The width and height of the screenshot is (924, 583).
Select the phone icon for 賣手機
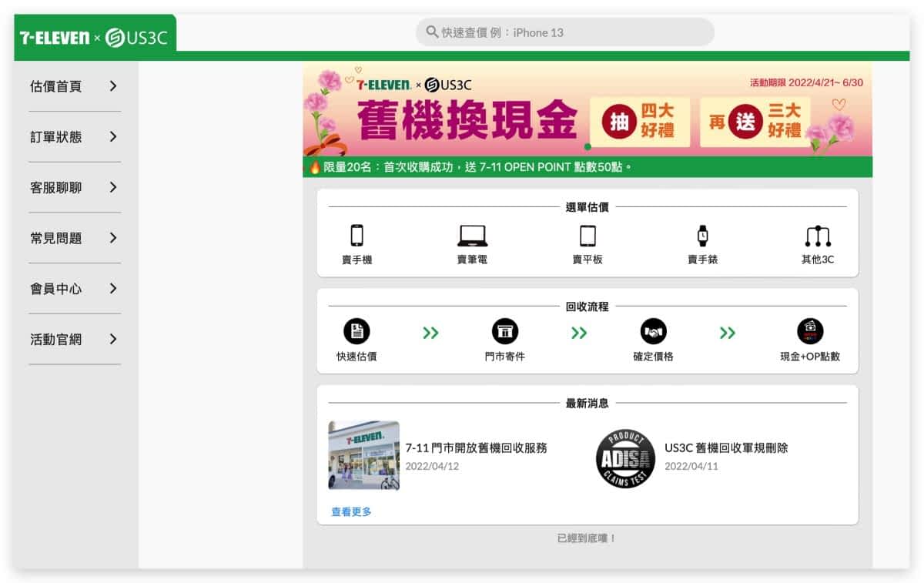tap(357, 236)
